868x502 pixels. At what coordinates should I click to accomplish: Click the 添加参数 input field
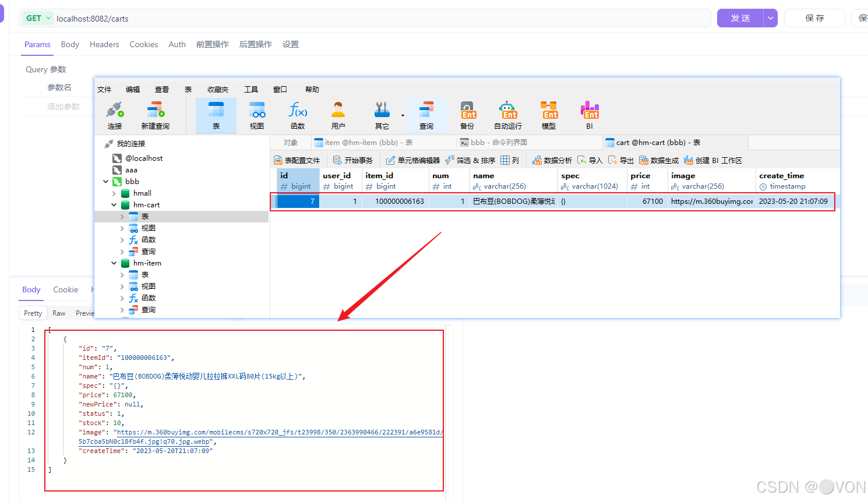63,107
